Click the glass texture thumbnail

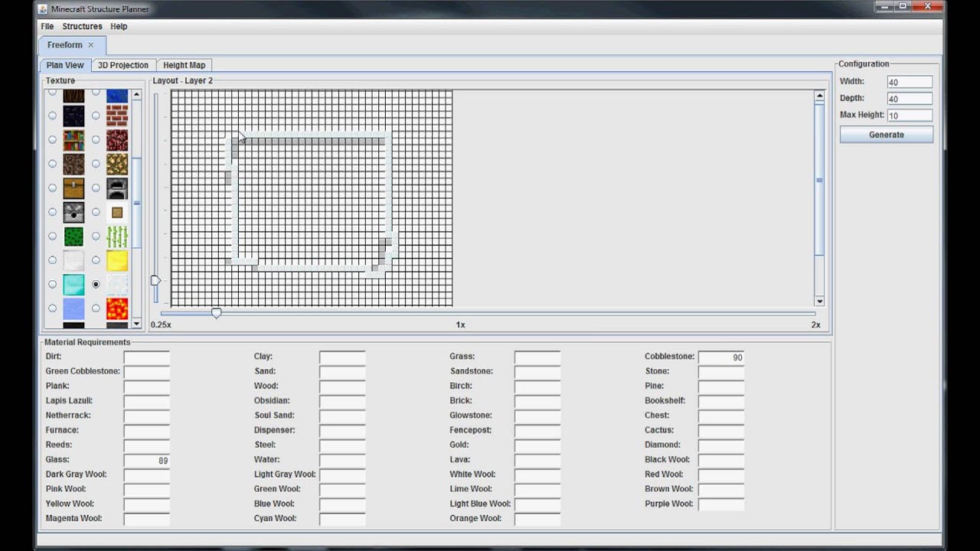tap(117, 285)
